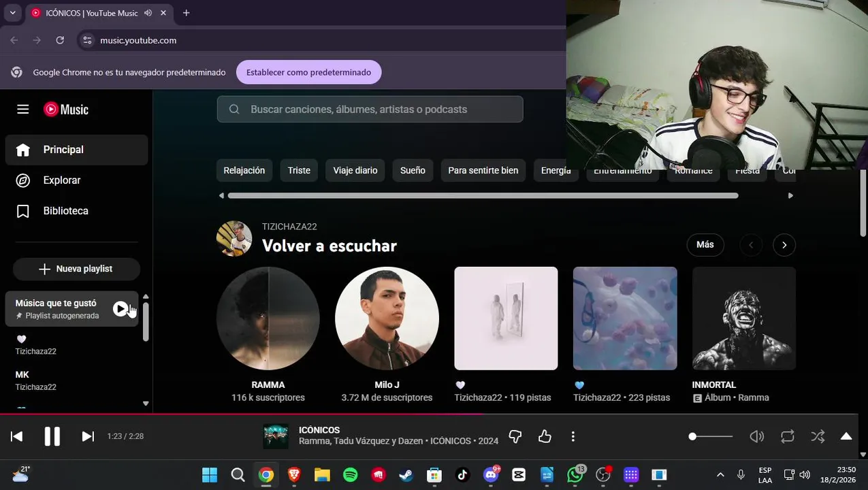Image resolution: width=868 pixels, height=490 pixels.
Task: Click the RAMMA artist name
Action: click(268, 385)
